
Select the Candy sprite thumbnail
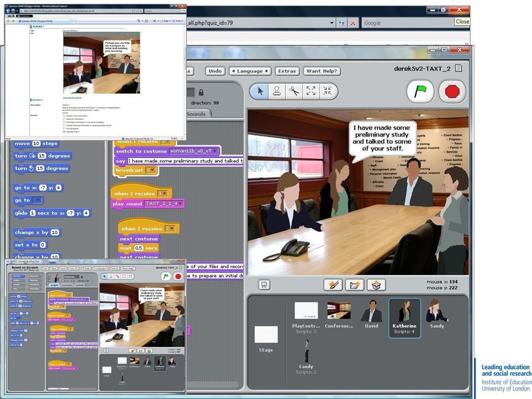pos(306,356)
